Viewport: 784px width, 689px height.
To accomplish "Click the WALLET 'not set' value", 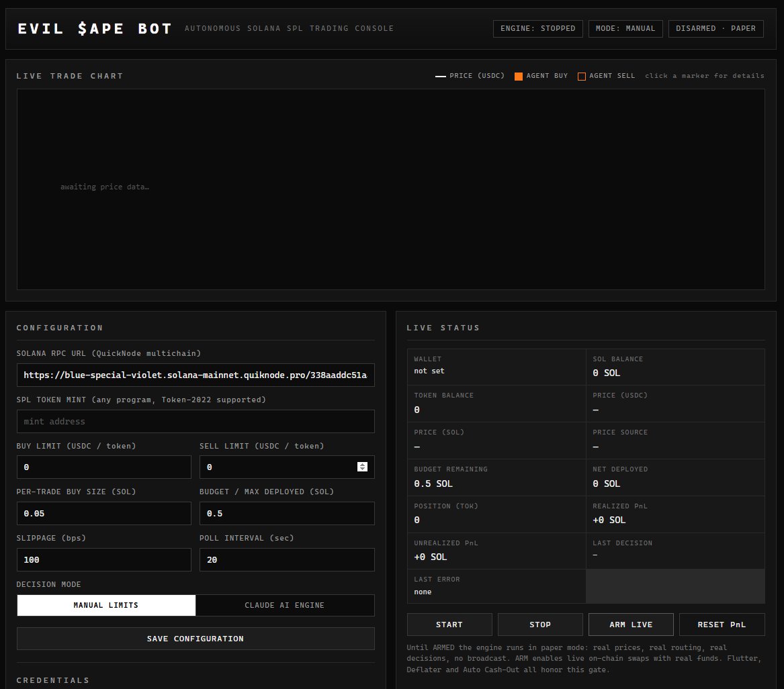I will point(429,371).
